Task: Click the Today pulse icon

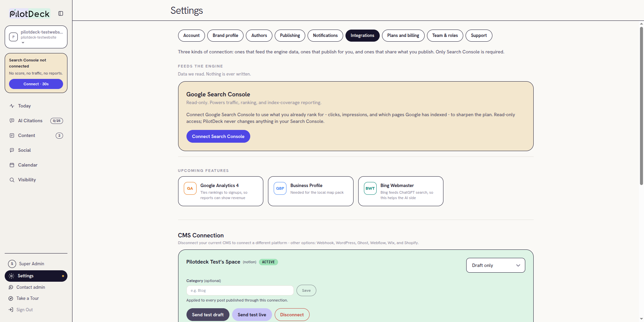Action: [x=12, y=106]
